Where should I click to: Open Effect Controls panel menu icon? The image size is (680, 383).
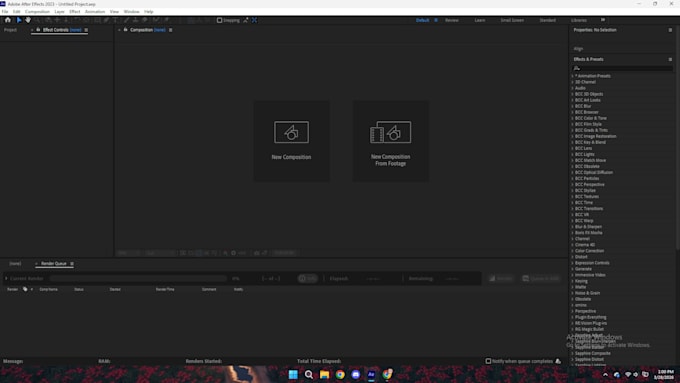pos(86,30)
